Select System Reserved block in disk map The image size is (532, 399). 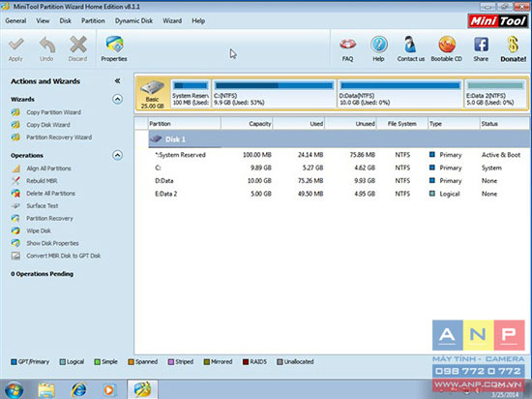coord(190,93)
